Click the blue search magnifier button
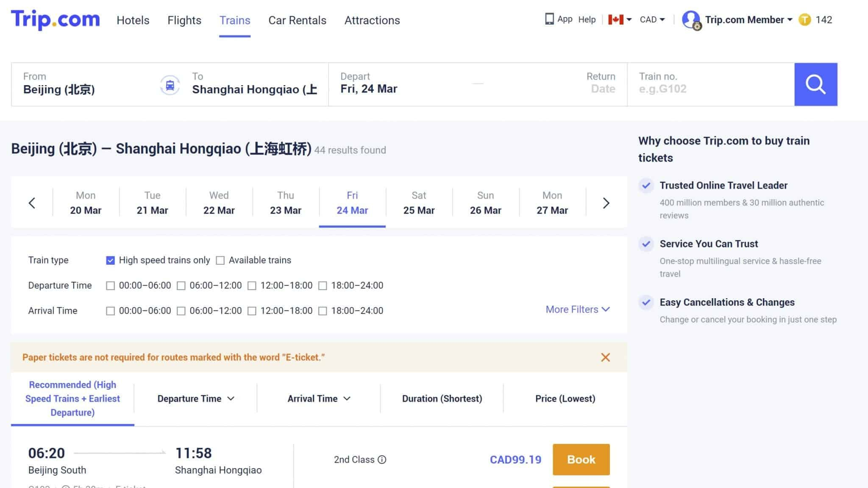Viewport: 868px width, 488px height. pos(815,84)
